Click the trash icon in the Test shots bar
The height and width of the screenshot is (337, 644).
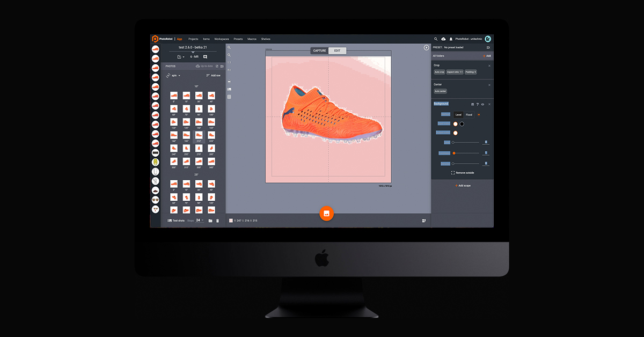coord(217,221)
